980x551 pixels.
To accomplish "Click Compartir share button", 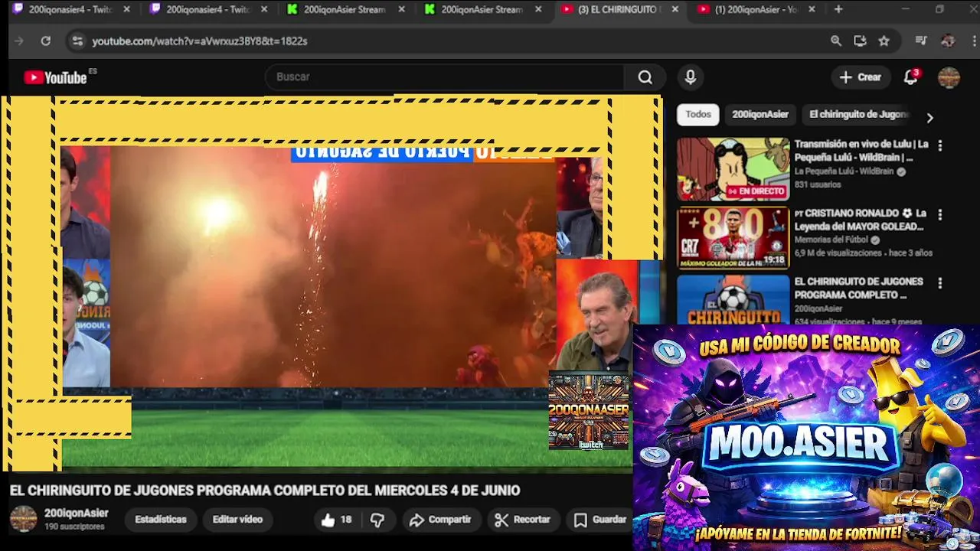I will click(x=440, y=520).
